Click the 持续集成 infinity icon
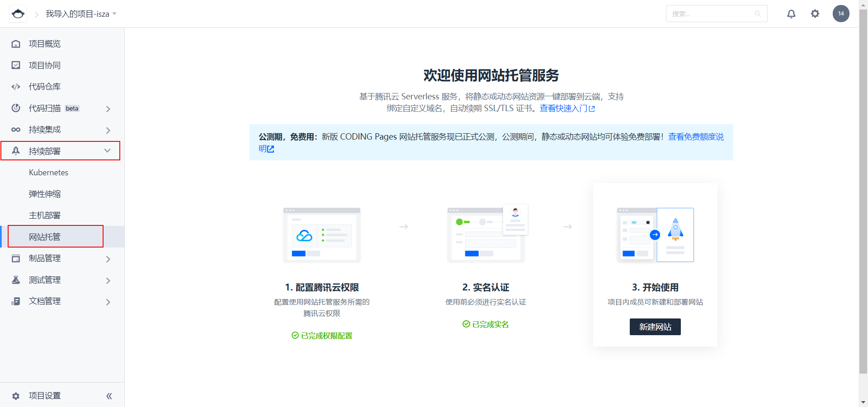Screen dimensions: 868x407 tap(16, 130)
